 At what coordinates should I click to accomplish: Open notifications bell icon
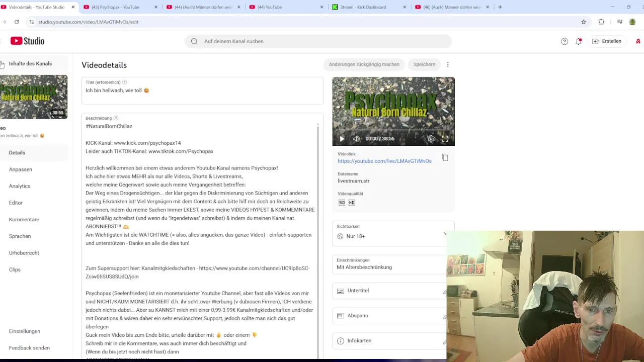579,41
